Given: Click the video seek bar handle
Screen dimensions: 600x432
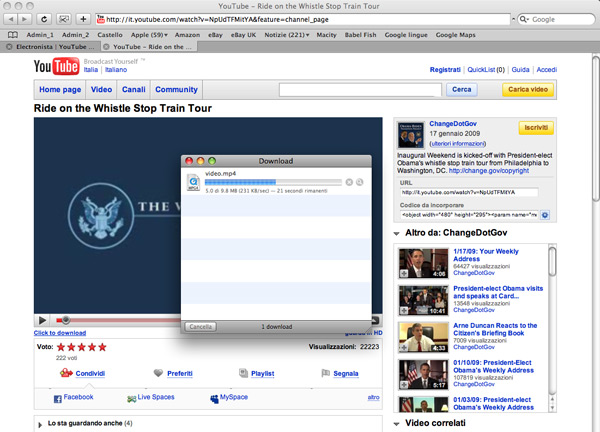Looking at the screenshot, I should tap(66, 320).
